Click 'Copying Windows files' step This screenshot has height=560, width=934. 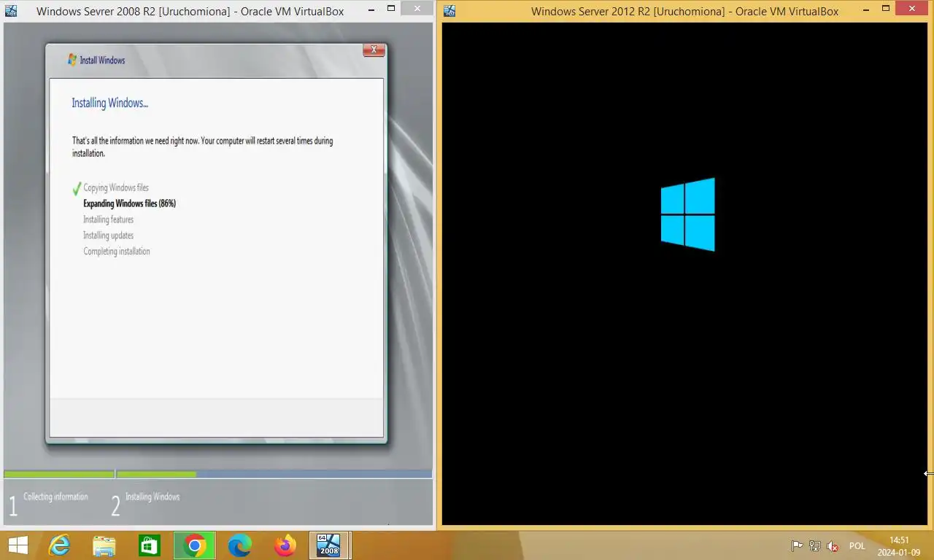pos(115,187)
